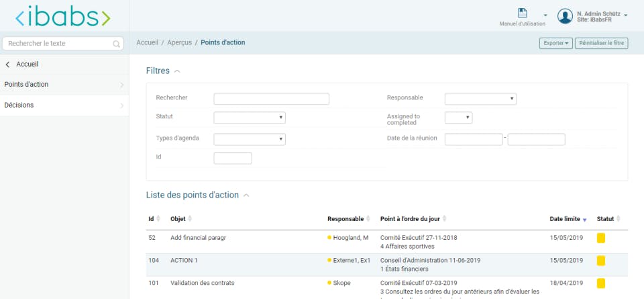Click the user profile avatar icon
The image size is (644, 299).
[565, 16]
